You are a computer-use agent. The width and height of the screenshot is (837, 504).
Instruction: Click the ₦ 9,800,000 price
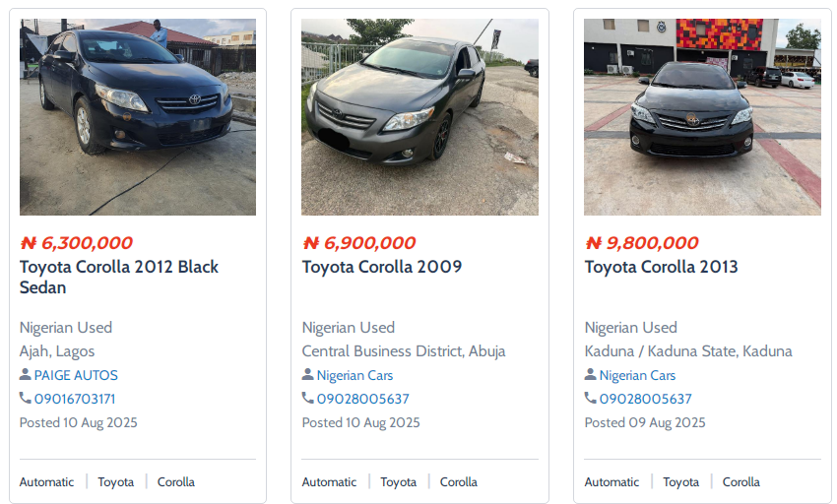pyautogui.click(x=641, y=243)
